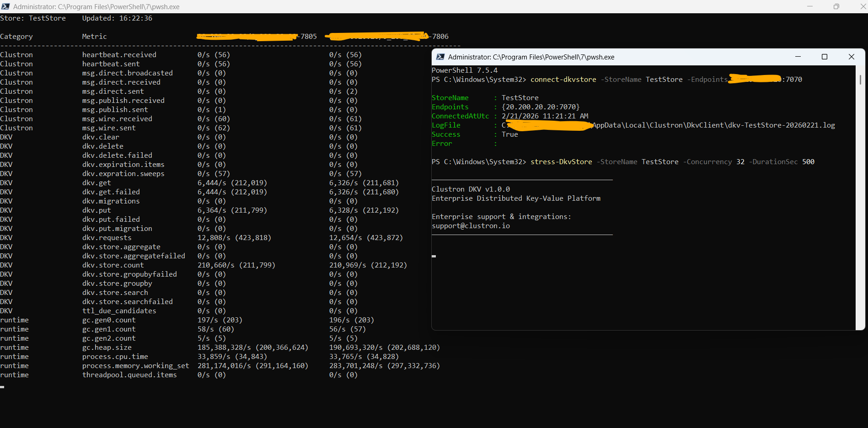The width and height of the screenshot is (868, 428).
Task: Click 'ConnectedAtUtc' property label
Action: tap(461, 116)
